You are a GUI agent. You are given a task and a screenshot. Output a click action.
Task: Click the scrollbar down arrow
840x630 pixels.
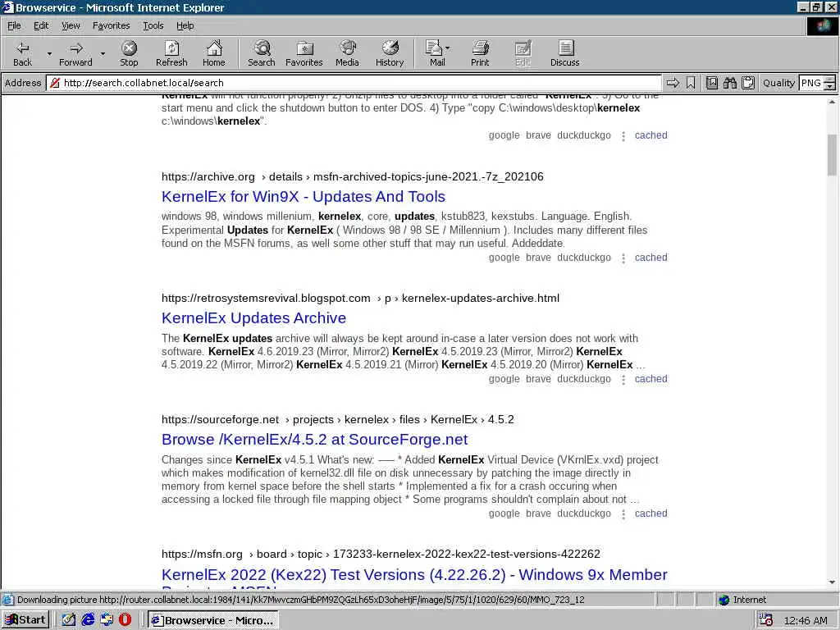coord(832,582)
